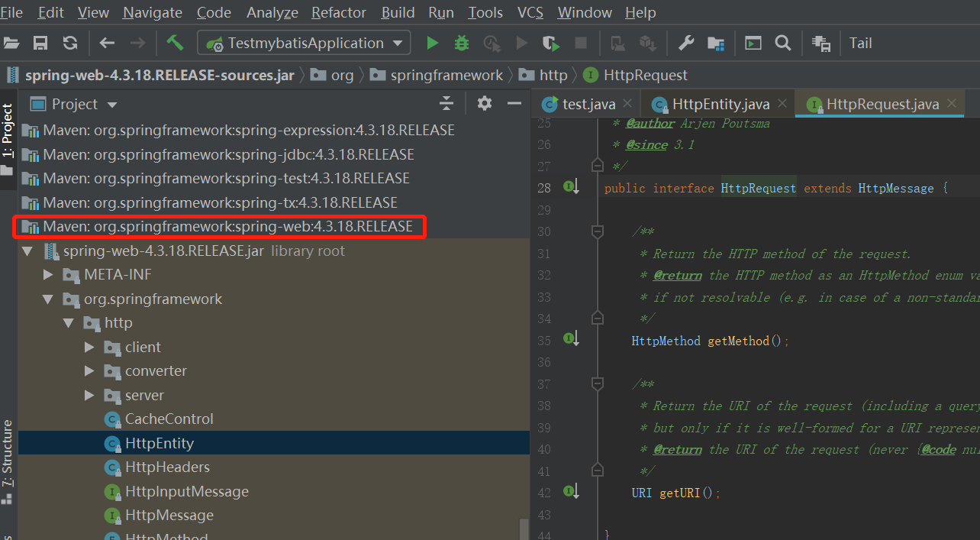Open the VCS menu
The image size is (980, 540).
click(x=530, y=12)
